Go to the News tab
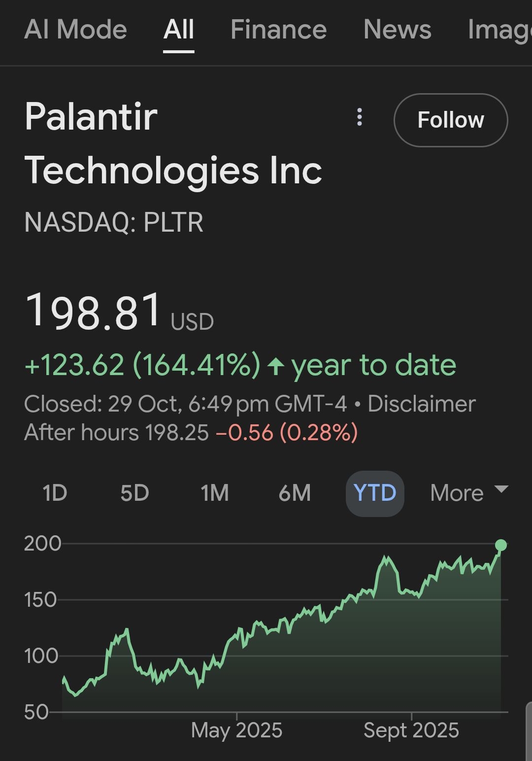The height and width of the screenshot is (761, 532). pyautogui.click(x=397, y=30)
